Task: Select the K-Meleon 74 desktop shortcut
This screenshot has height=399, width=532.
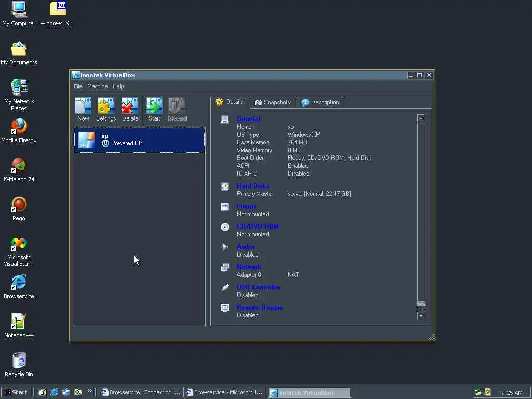Action: point(19,170)
